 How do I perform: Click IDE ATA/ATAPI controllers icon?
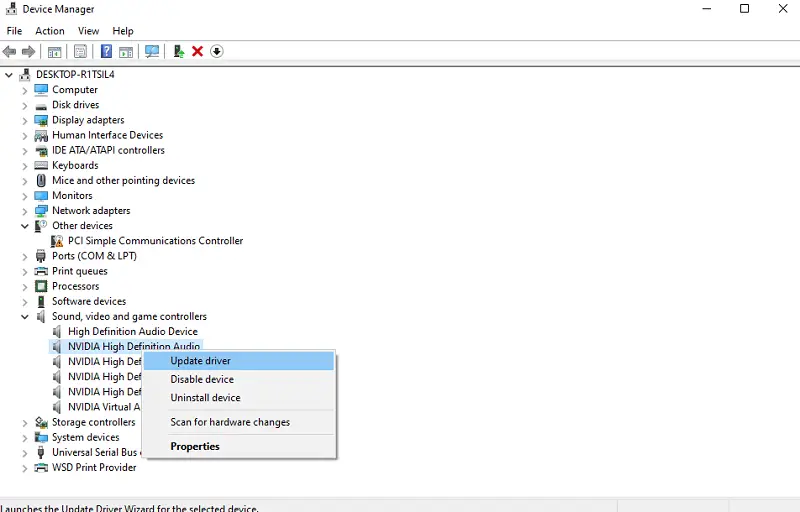[41, 151]
